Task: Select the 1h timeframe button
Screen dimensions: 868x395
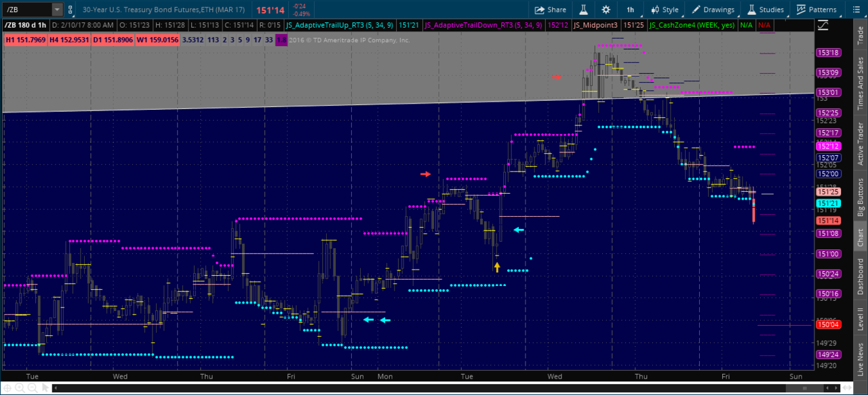Action: [x=630, y=9]
